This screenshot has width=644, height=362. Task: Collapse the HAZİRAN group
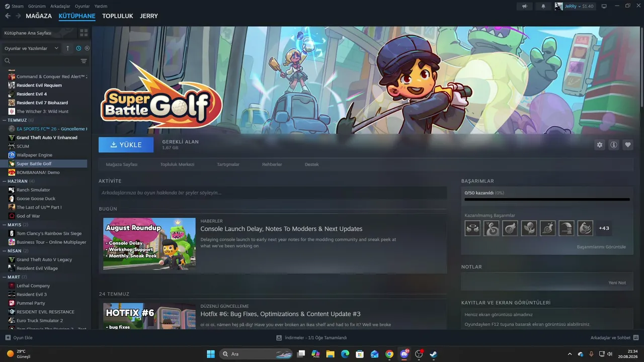(x=19, y=181)
